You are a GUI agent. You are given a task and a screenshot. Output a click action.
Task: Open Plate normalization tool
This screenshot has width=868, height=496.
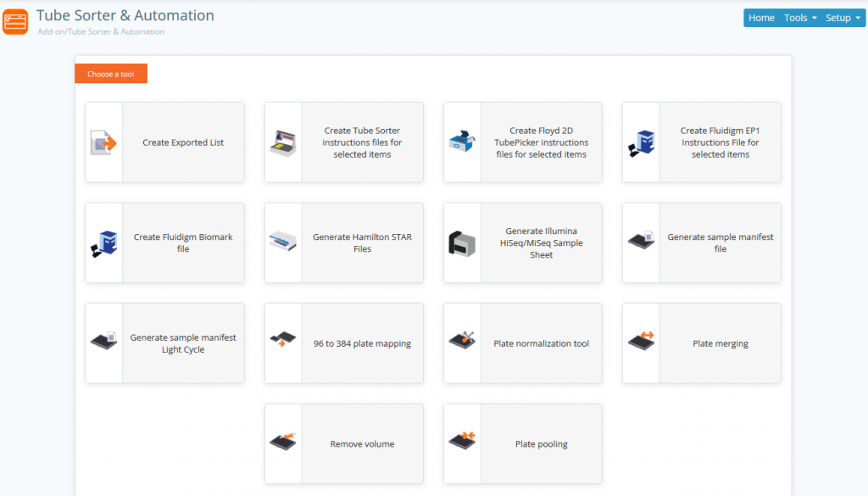click(522, 343)
